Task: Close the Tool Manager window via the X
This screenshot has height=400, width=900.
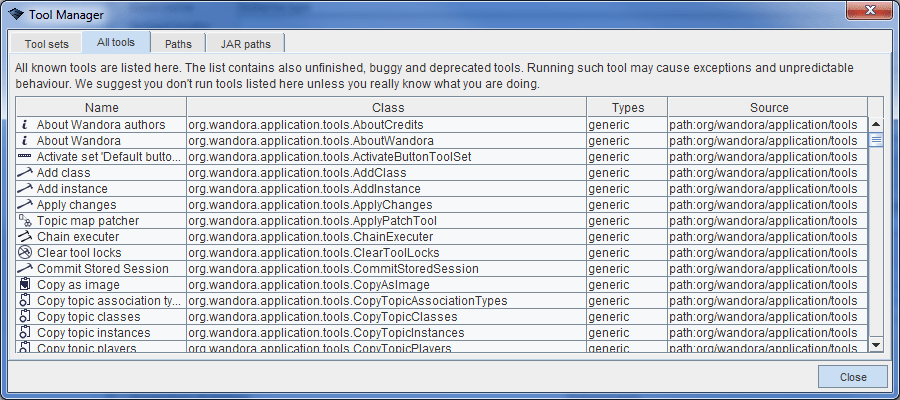Action: (870, 10)
